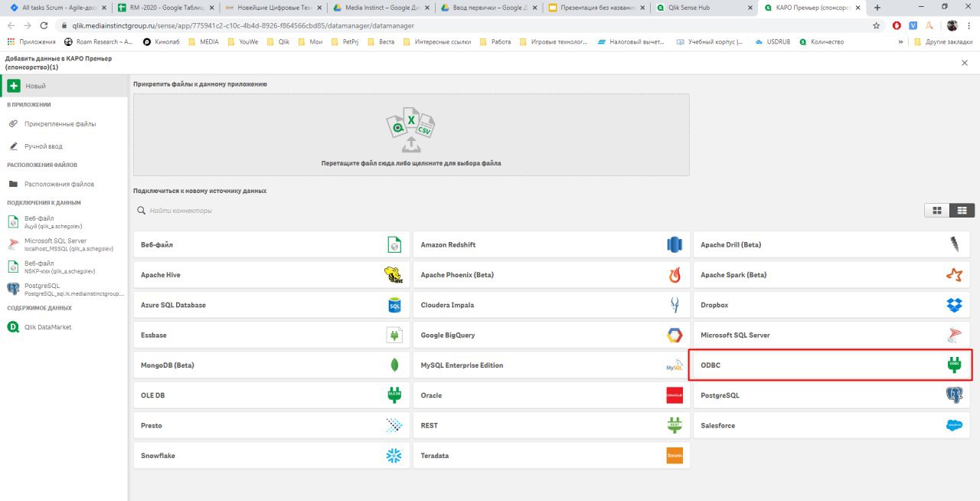The width and height of the screenshot is (980, 501).
Task: Click the PostgreSQL elephant icon in the grid
Action: (954, 395)
